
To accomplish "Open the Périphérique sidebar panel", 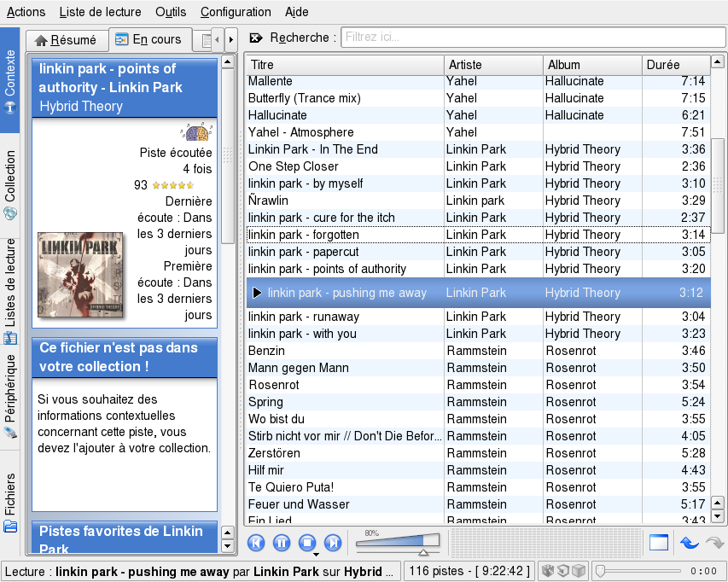I will (9, 398).
